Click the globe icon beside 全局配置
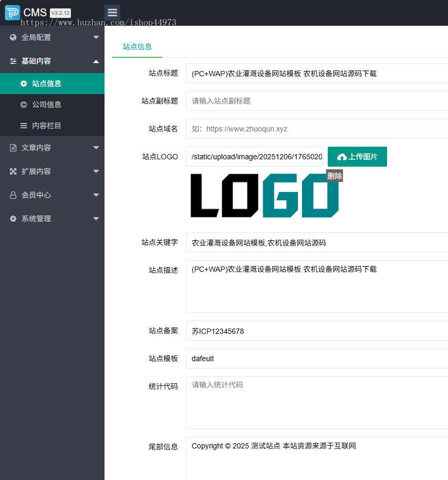 (x=13, y=37)
